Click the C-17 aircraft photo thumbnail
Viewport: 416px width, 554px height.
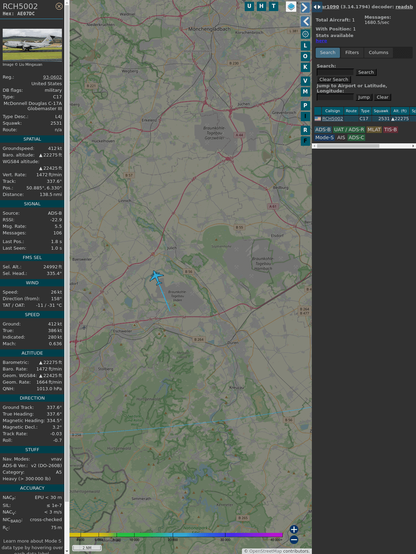[x=32, y=45]
